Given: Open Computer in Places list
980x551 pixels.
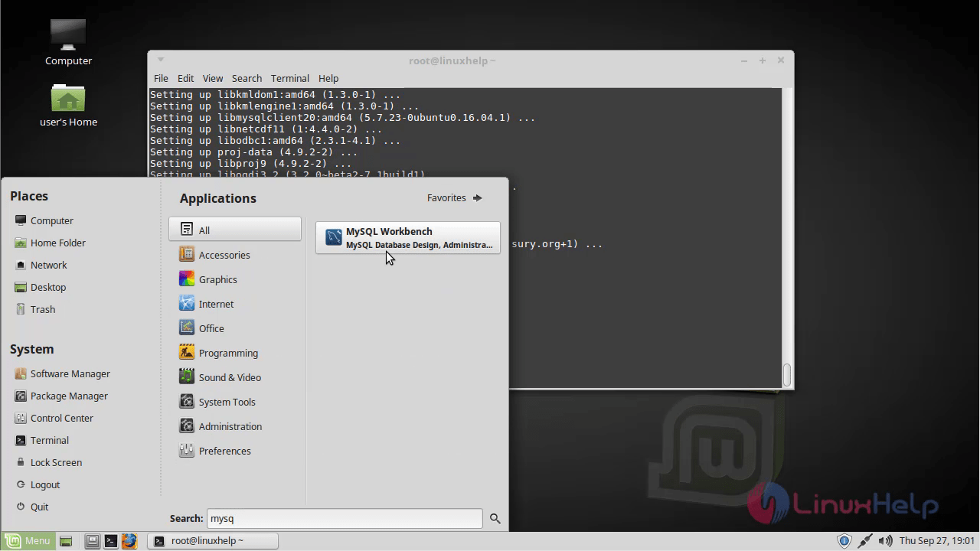Looking at the screenshot, I should [44, 220].
